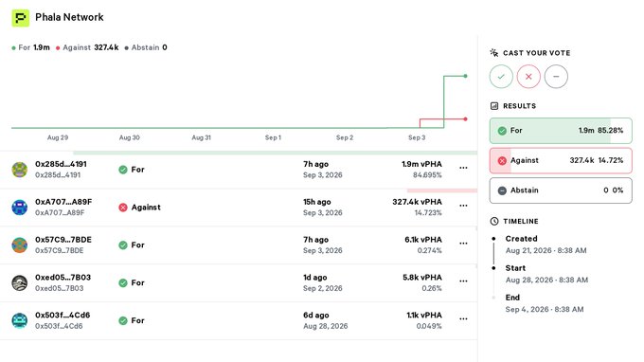
Task: Cast an Against vote with X button
Action: coord(528,77)
